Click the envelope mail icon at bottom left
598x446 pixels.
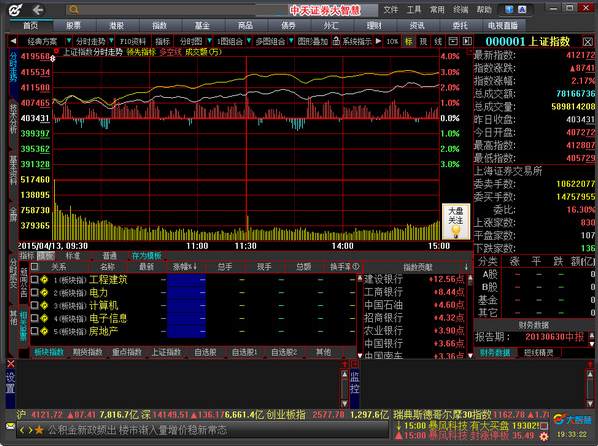tap(10, 425)
